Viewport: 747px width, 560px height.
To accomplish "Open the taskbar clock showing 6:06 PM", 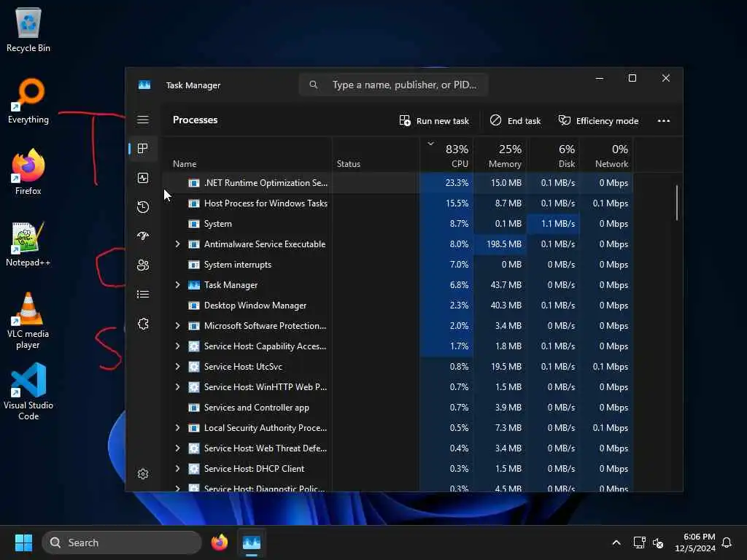I will (x=694, y=542).
